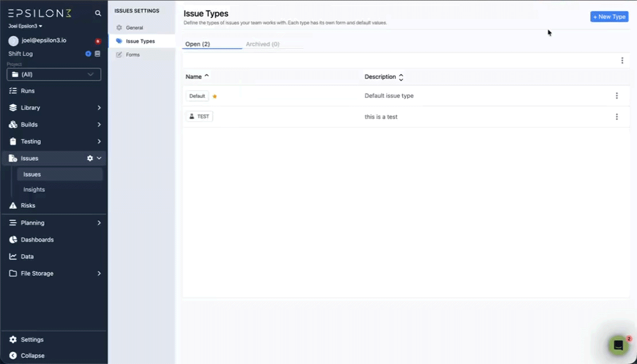Open the Project (All) dropdown
Screen dimensions: 637x364
click(x=54, y=74)
